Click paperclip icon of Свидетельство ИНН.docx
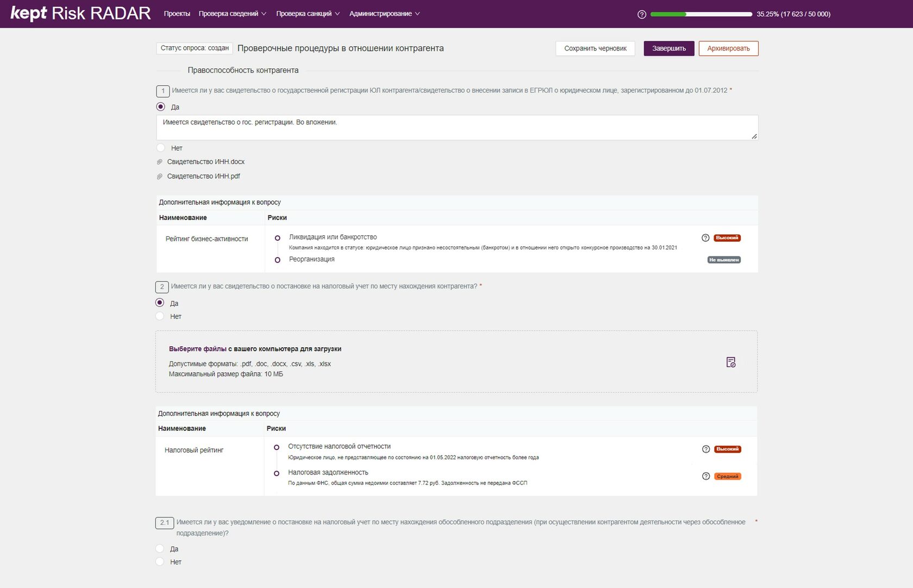Image resolution: width=913 pixels, height=588 pixels. pos(160,162)
